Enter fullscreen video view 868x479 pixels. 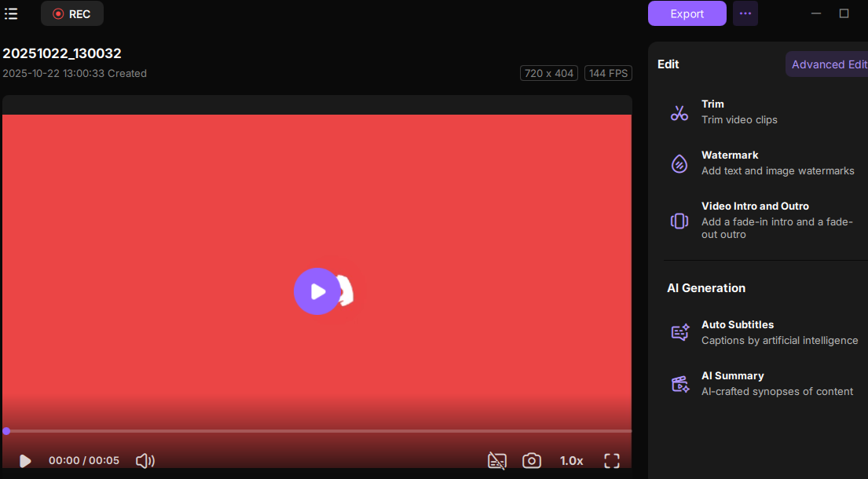point(612,461)
